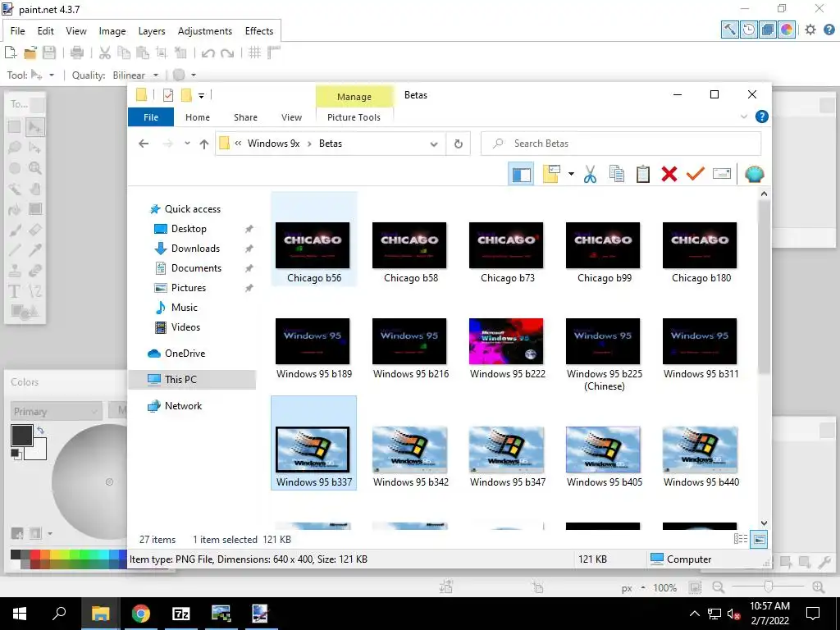The image size is (840, 630).
Task: Click the shell icon in Explorer toolbar
Action: coord(755,174)
